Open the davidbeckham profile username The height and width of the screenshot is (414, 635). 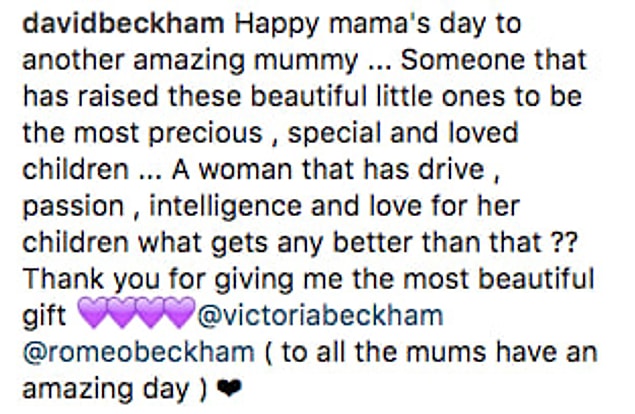[123, 23]
